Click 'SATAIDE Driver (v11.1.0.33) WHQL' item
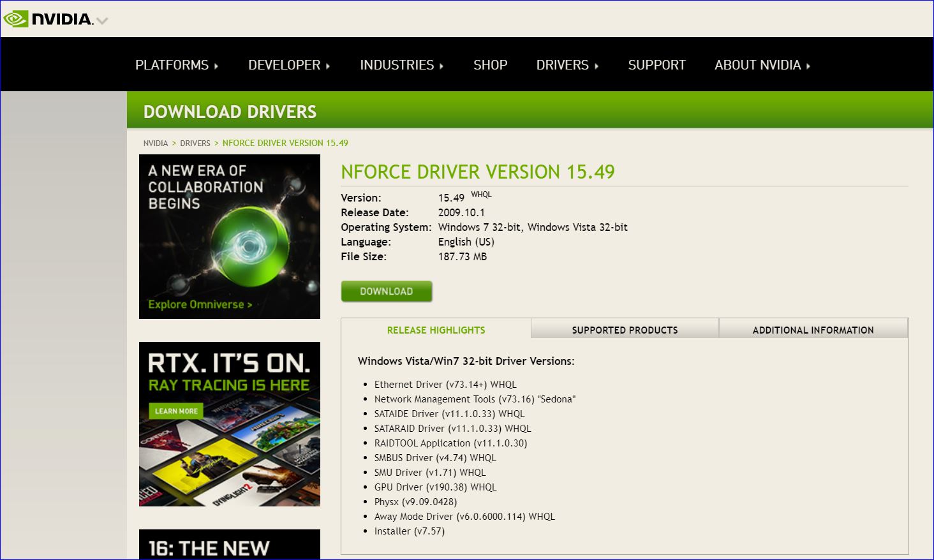934x560 pixels. (x=450, y=414)
